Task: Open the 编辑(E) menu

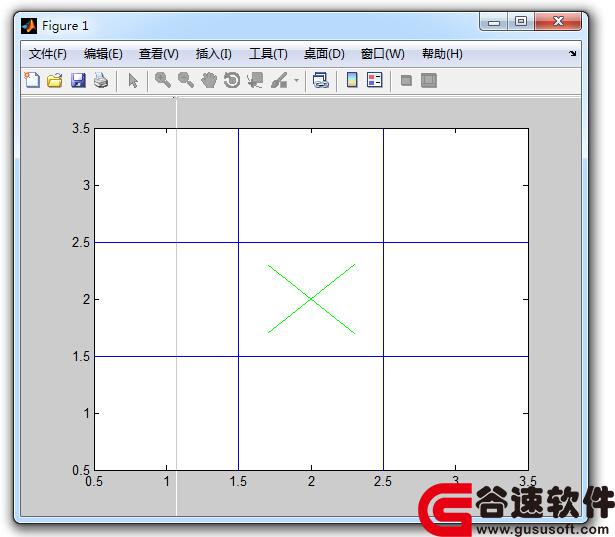Action: (103, 54)
